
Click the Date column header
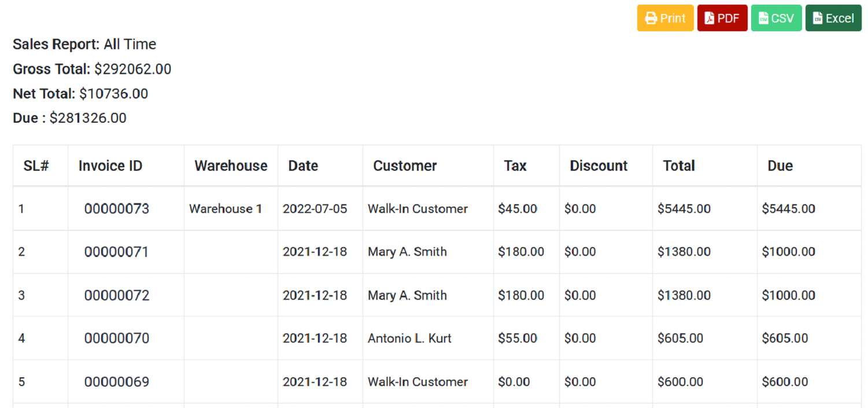pyautogui.click(x=303, y=166)
